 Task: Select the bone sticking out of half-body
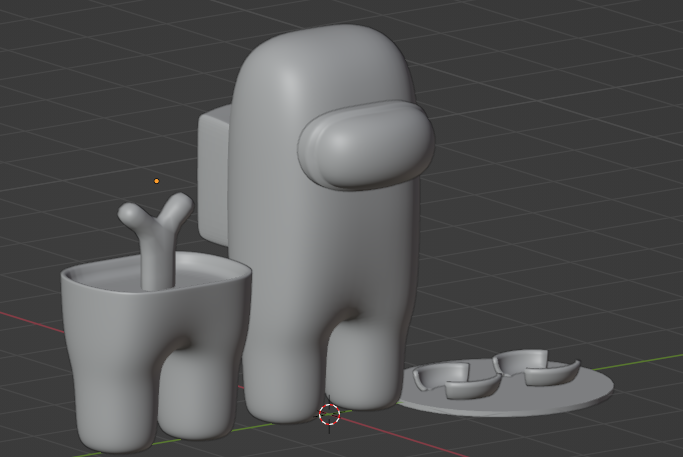click(x=158, y=242)
